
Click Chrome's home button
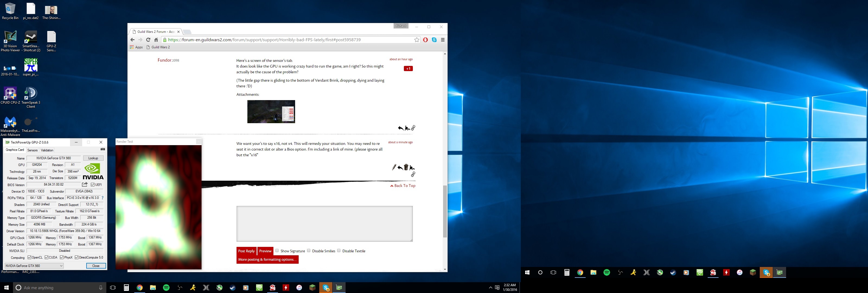coord(156,40)
